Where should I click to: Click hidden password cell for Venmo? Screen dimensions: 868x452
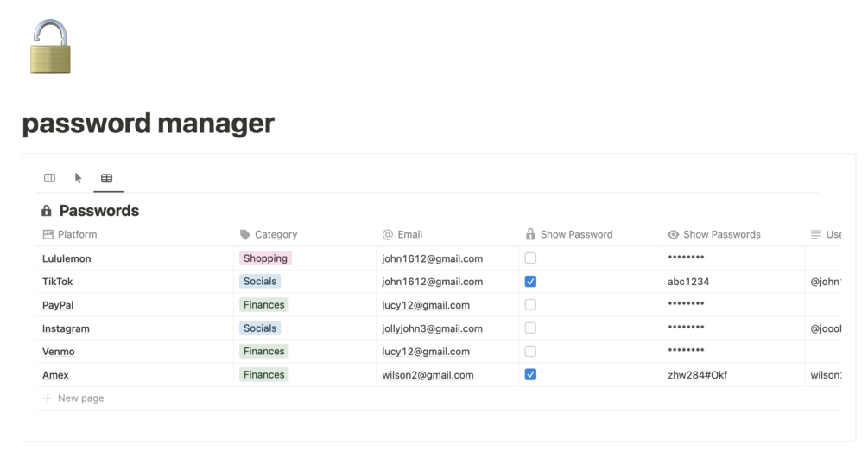(x=686, y=351)
